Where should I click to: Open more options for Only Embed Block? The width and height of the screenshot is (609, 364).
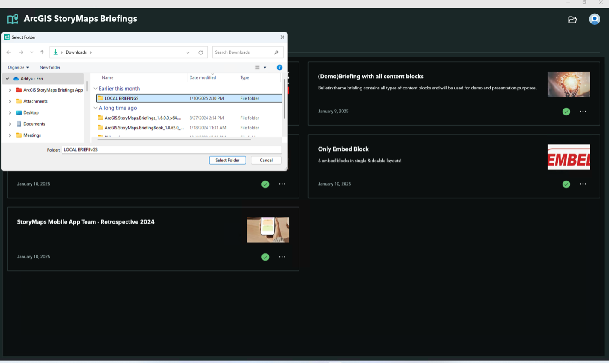coord(583,184)
